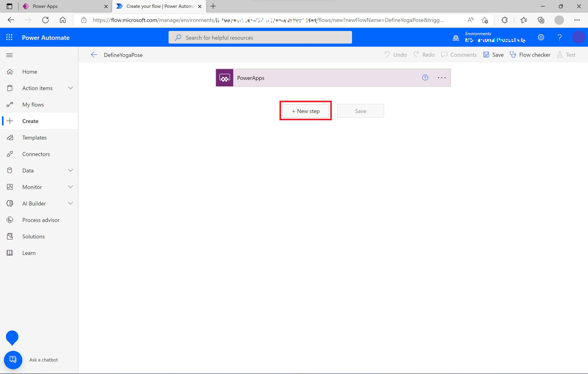The image size is (588, 374).
Task: Open the user account avatar
Action: 578,37
